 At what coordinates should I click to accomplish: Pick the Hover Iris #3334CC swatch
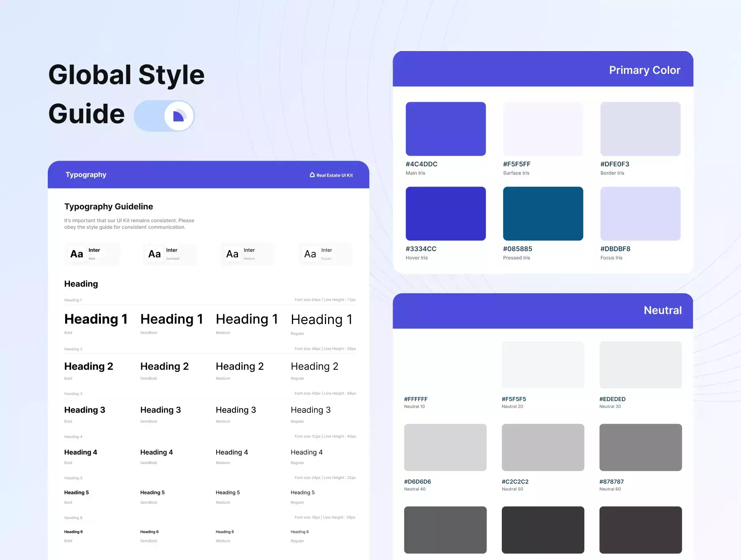(445, 214)
